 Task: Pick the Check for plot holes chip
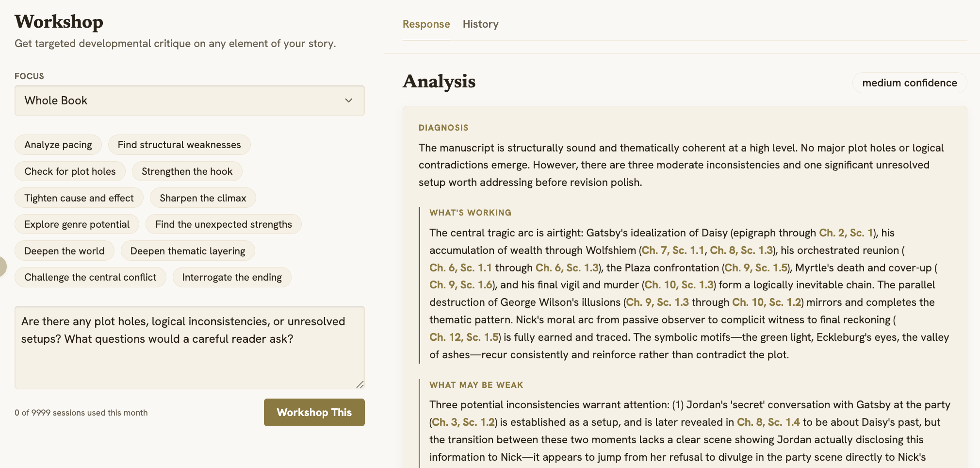pyautogui.click(x=70, y=171)
